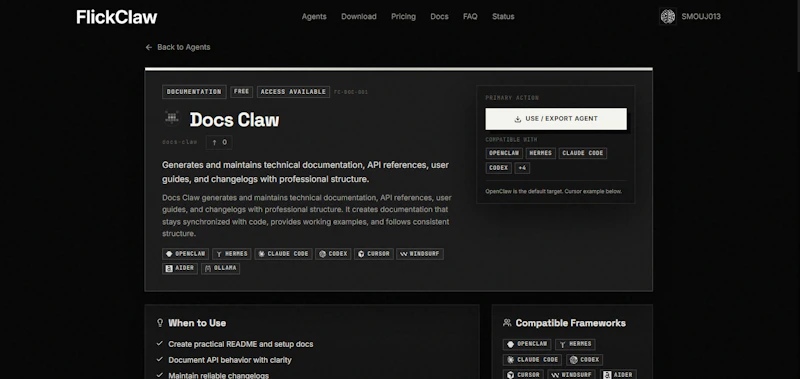
Task: Click the WINDSURF icon tag below the description
Action: (x=420, y=254)
